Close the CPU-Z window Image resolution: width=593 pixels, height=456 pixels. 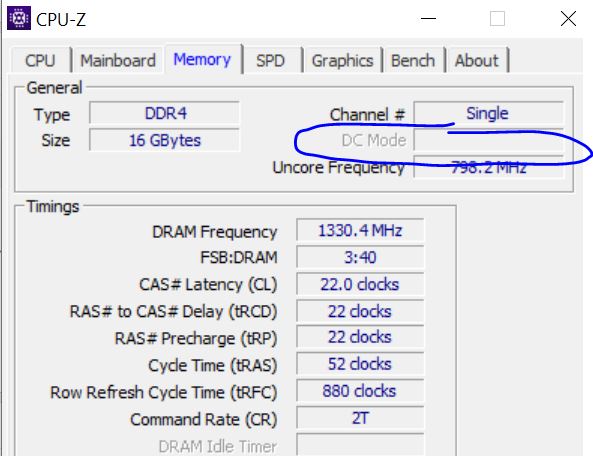pyautogui.click(x=568, y=18)
